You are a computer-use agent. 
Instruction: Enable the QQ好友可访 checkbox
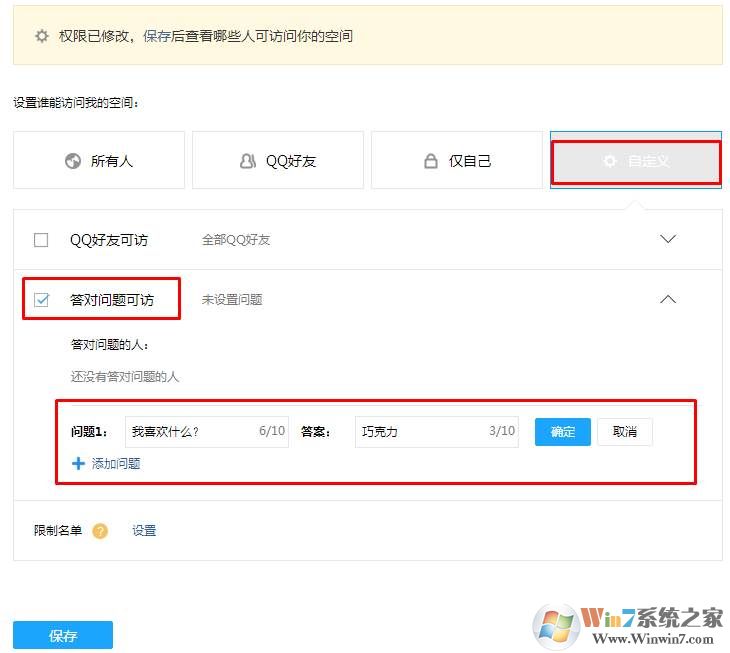coord(41,240)
